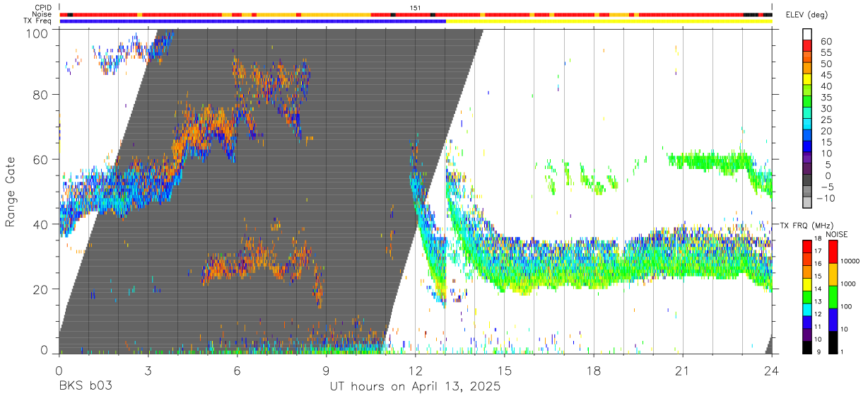Click the 'NOISE' legend title
This screenshot has height=401, width=868.
(837, 234)
